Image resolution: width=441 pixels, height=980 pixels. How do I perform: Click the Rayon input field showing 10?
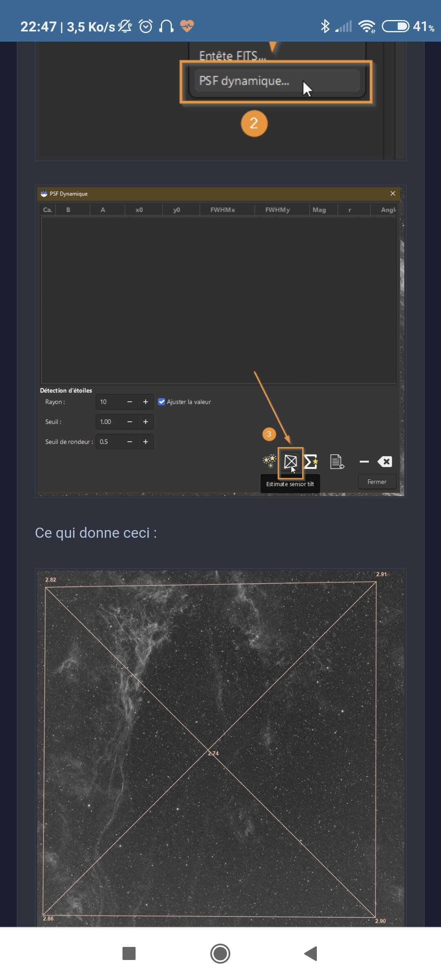pos(109,402)
